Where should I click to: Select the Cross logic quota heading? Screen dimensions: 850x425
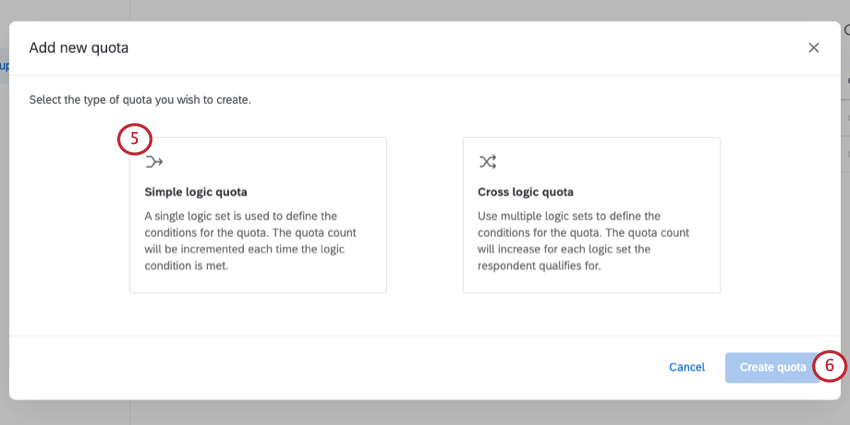526,192
